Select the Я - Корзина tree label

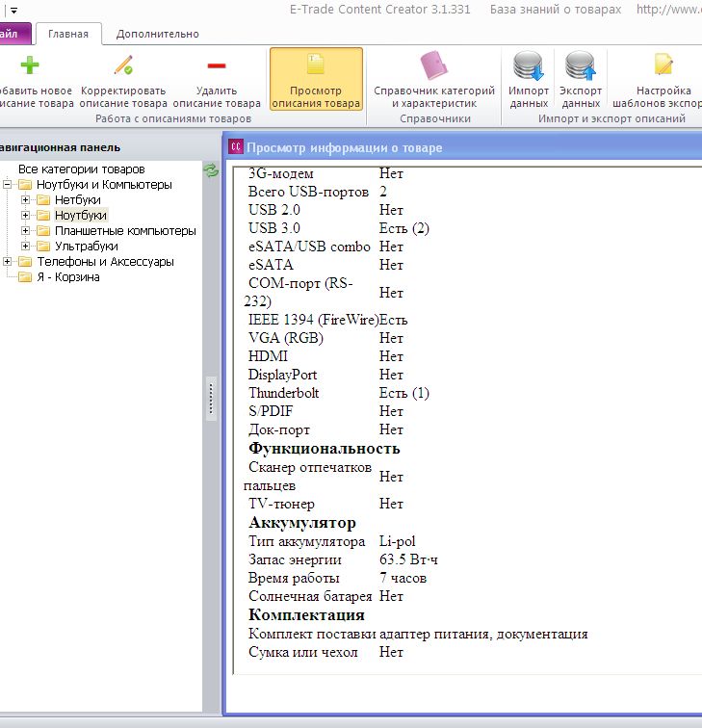68,277
